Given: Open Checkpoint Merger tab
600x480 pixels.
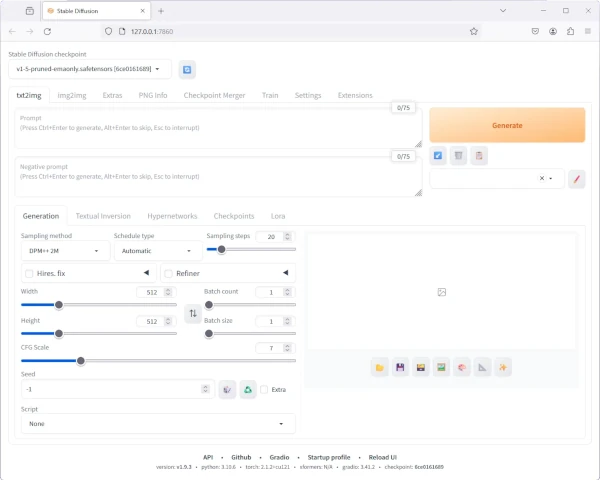Looking at the screenshot, I should pyautogui.click(x=214, y=95).
